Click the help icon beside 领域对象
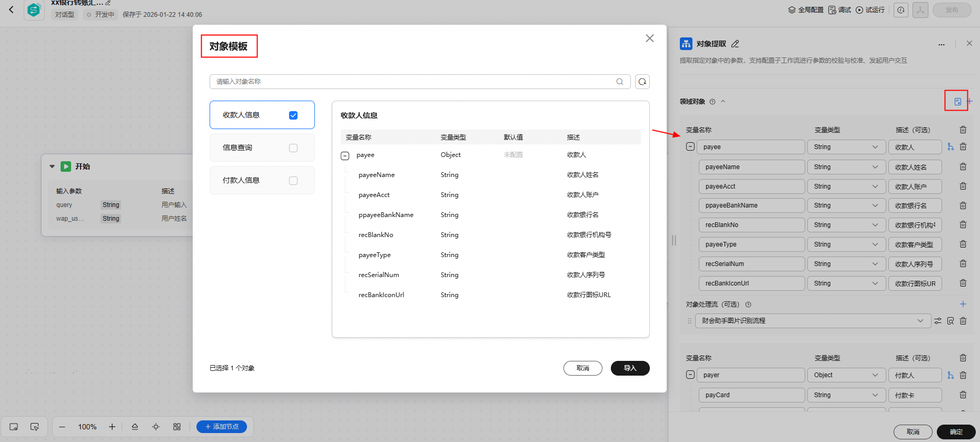The image size is (980, 442). pyautogui.click(x=712, y=102)
